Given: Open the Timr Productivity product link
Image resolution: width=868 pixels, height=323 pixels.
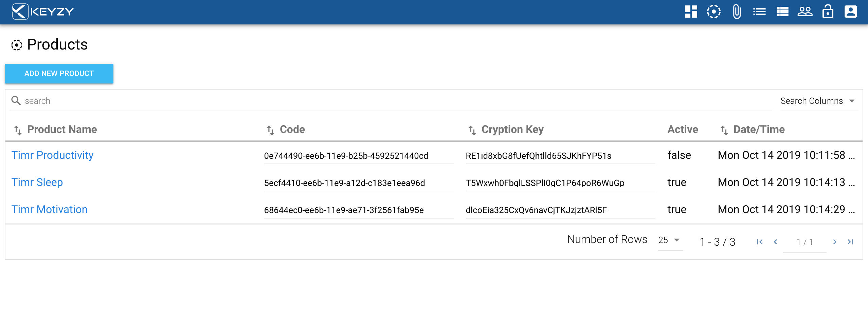Looking at the screenshot, I should pos(52,155).
